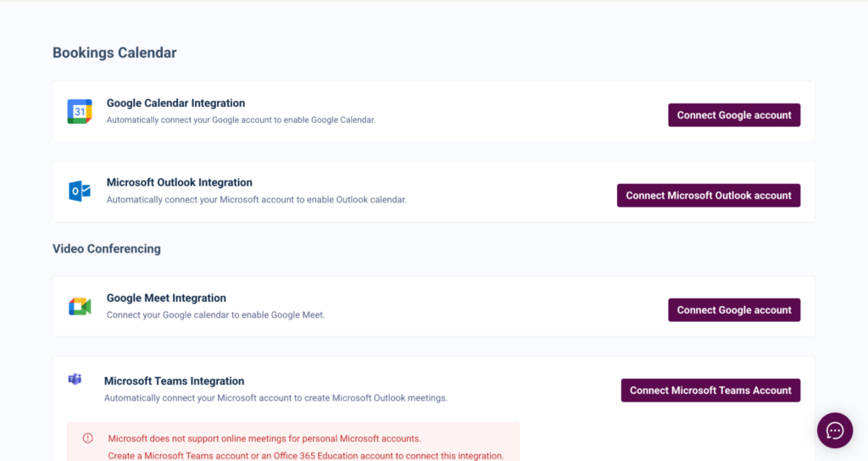Viewport: 868px width, 461px height.
Task: Click the Microsoft Outlook icon
Action: pos(80,192)
